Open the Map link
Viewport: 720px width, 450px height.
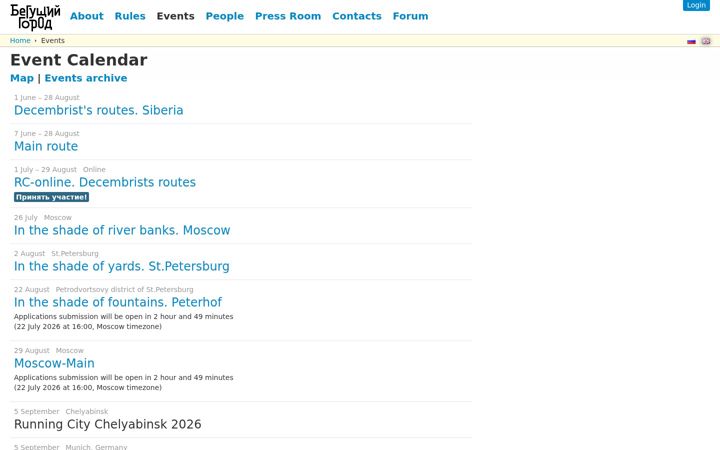click(22, 78)
